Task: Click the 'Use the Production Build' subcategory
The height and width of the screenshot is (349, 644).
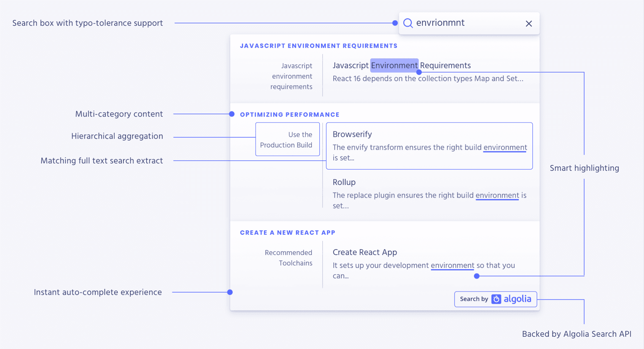Action: point(287,139)
